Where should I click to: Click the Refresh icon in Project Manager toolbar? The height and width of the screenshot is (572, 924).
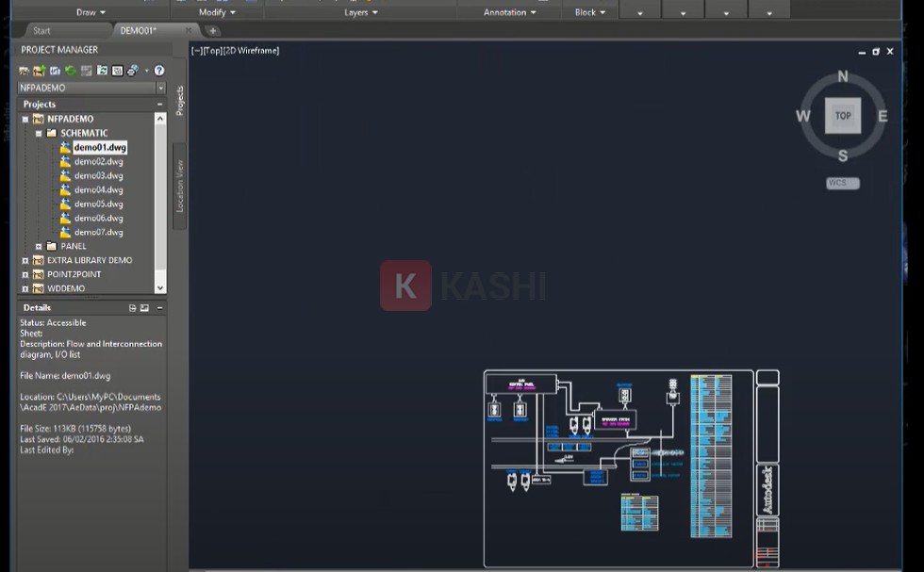pos(71,71)
